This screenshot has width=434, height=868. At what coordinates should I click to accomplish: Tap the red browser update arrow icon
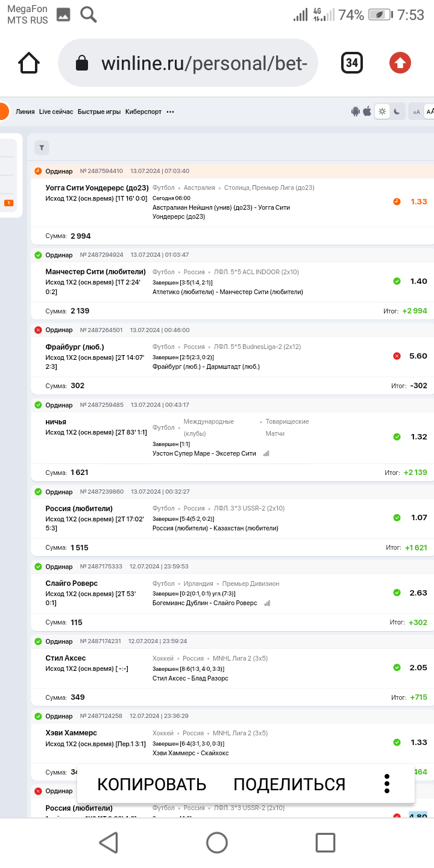click(400, 63)
